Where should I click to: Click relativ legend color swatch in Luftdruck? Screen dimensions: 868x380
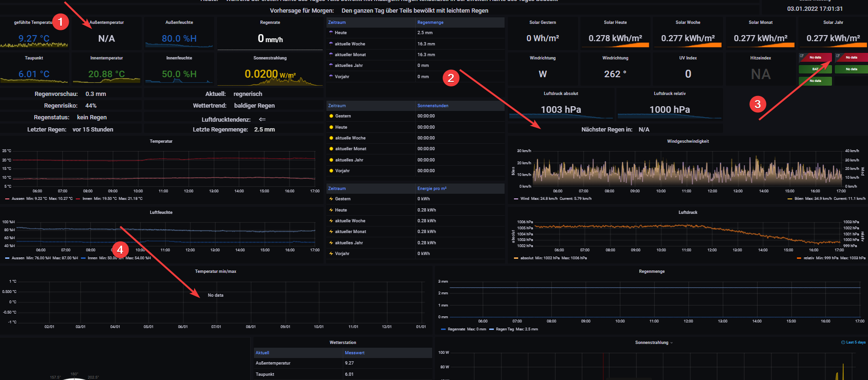[x=799, y=258]
